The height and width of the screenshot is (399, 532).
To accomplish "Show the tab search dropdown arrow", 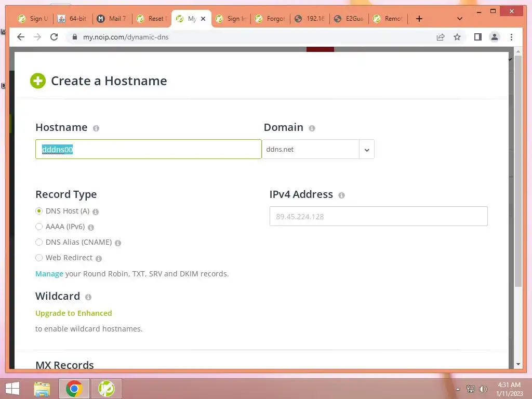I will pos(460,19).
